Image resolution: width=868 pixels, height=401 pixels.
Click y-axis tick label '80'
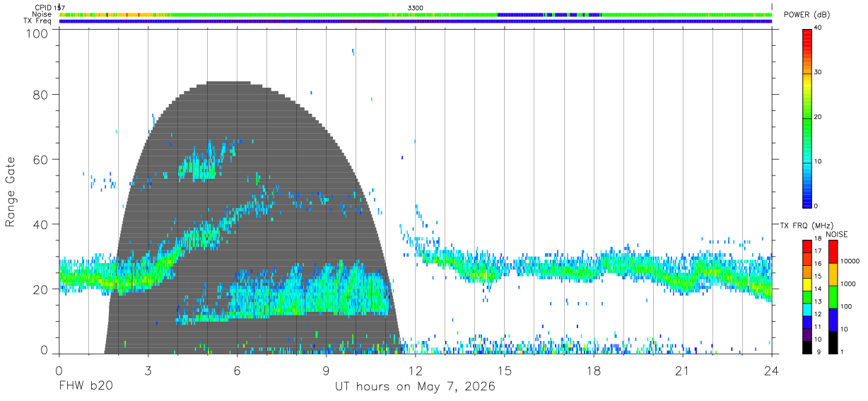[42, 95]
